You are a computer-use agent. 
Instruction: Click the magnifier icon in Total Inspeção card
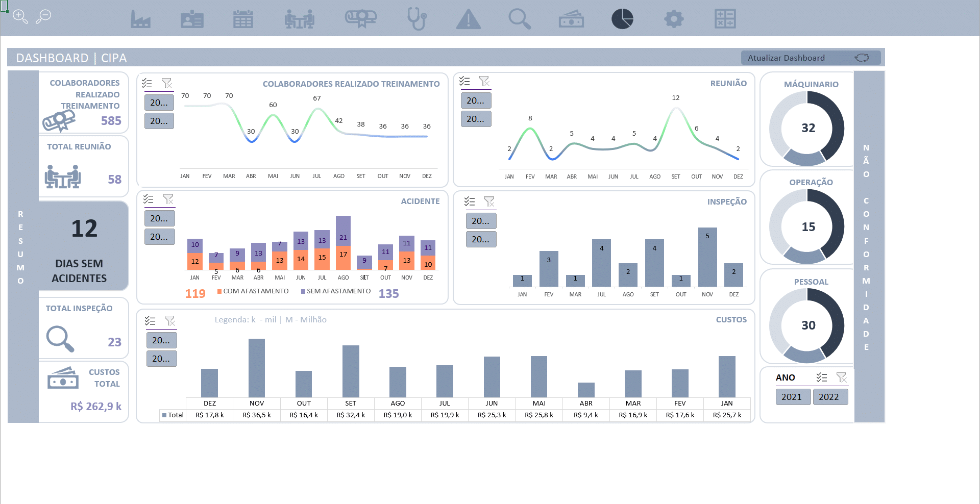click(60, 339)
